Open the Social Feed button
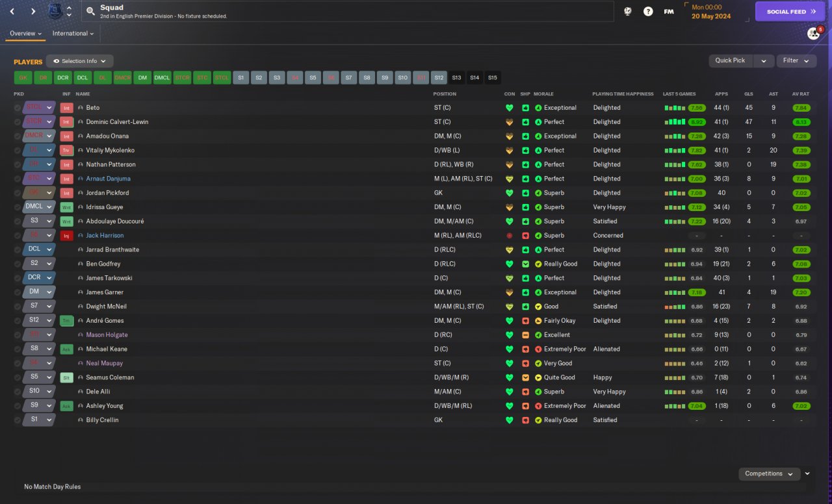This screenshot has width=832, height=504. point(790,12)
